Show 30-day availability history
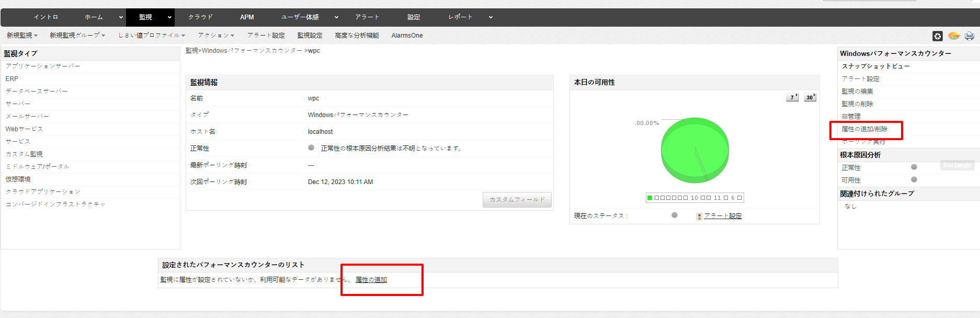Screen dimensions: 980x318 pyautogui.click(x=810, y=97)
